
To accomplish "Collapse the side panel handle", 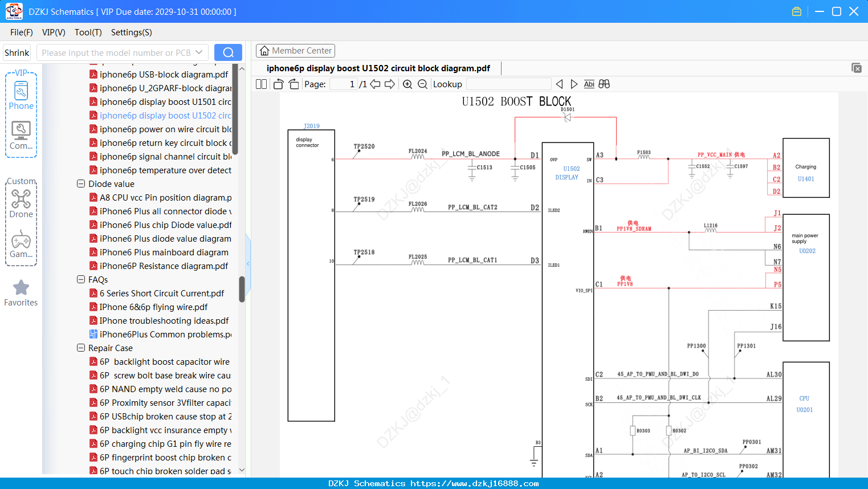I will tap(248, 263).
